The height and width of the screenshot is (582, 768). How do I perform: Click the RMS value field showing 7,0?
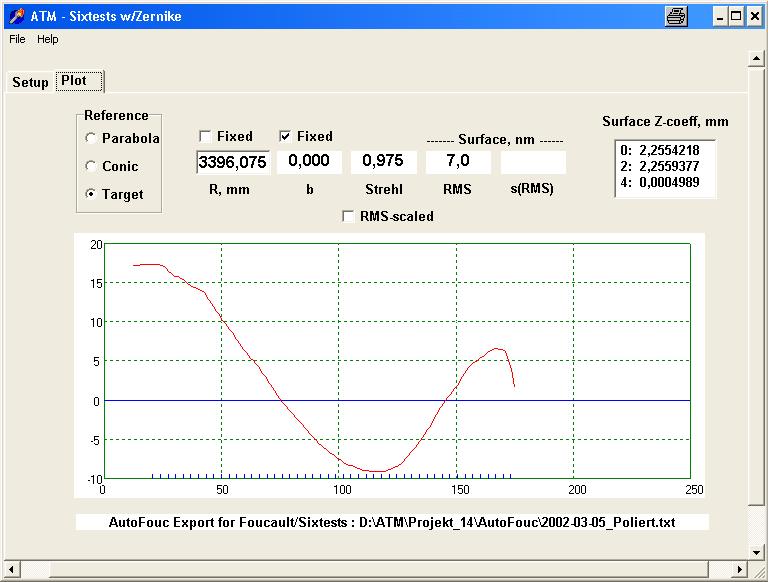point(458,162)
